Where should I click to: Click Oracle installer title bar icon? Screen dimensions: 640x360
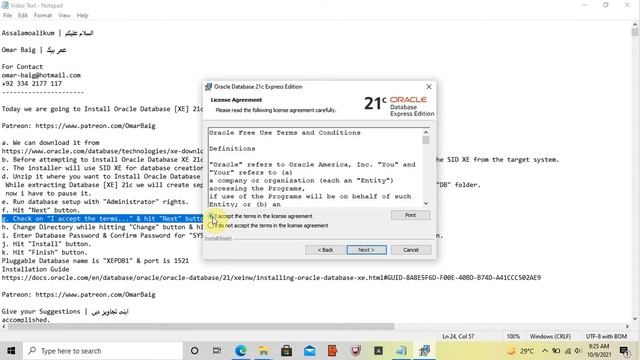209,87
